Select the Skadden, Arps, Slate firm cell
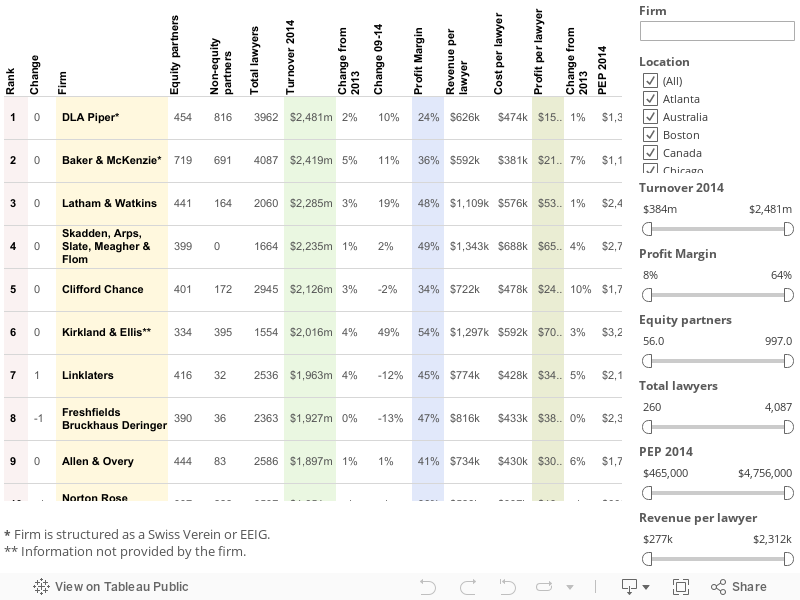 coord(112,246)
